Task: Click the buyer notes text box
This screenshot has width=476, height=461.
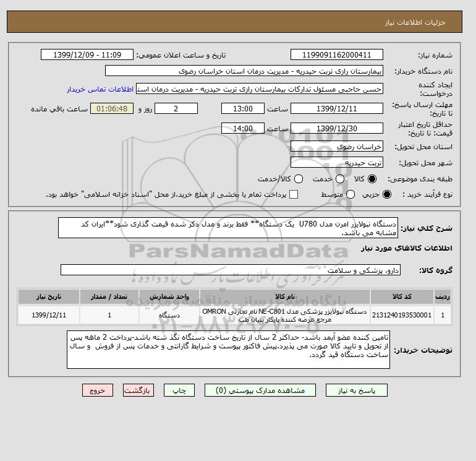Action: pyautogui.click(x=228, y=350)
